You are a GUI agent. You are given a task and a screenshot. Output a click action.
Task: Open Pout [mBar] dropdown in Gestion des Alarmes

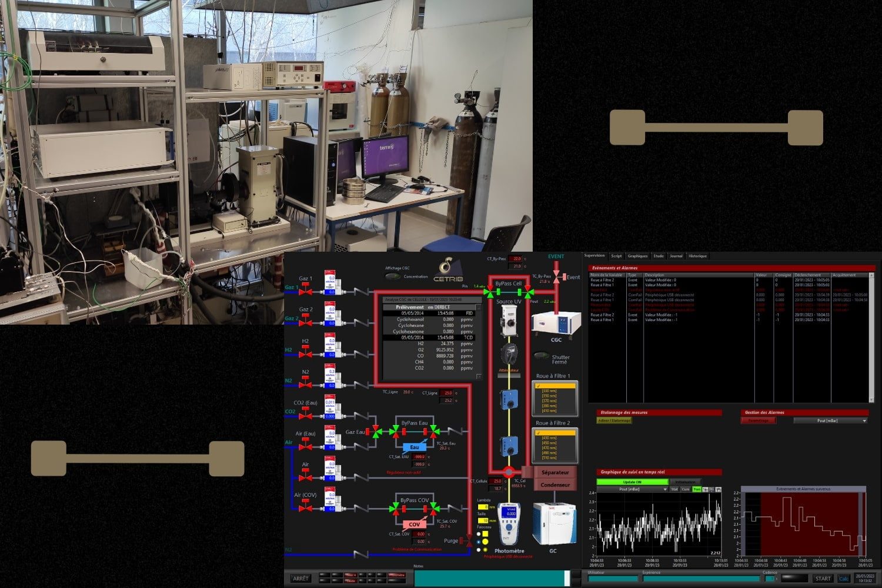tap(830, 421)
